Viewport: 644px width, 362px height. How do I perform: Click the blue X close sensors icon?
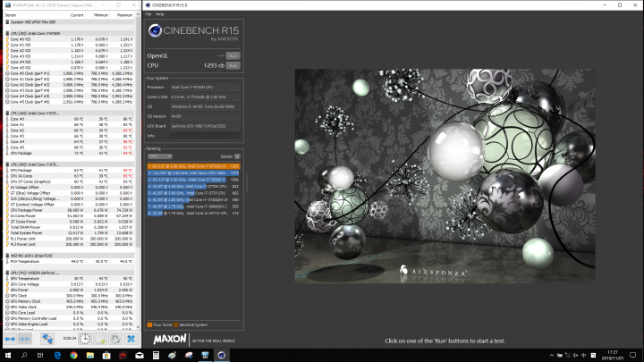tap(131, 339)
